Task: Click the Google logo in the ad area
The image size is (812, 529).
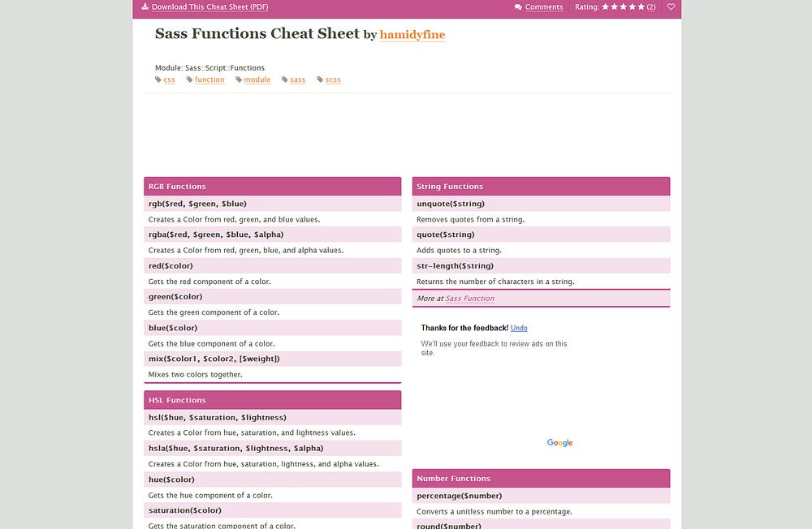Action: [x=559, y=442]
